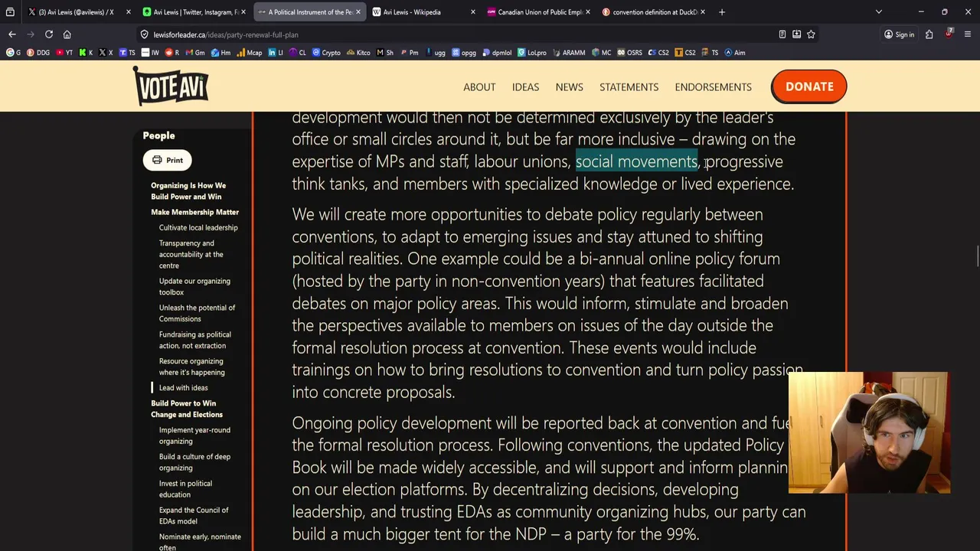980x551 pixels.
Task: Jump to Expand the Council of EDAs model
Action: (194, 516)
